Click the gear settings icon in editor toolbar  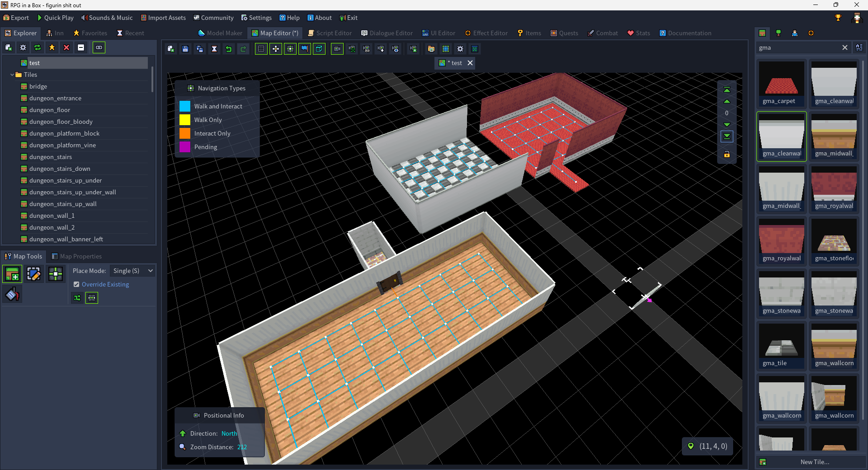pos(460,49)
